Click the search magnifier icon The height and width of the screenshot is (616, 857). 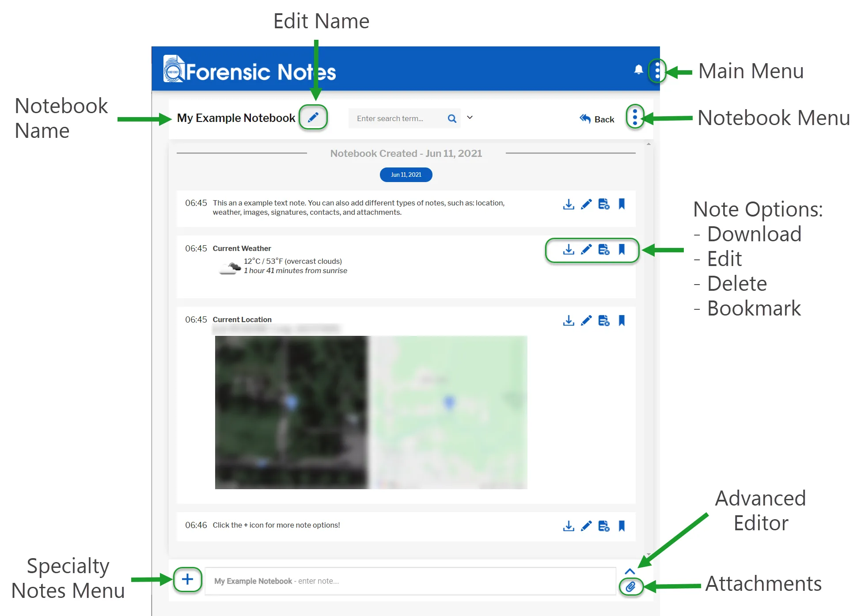(452, 118)
